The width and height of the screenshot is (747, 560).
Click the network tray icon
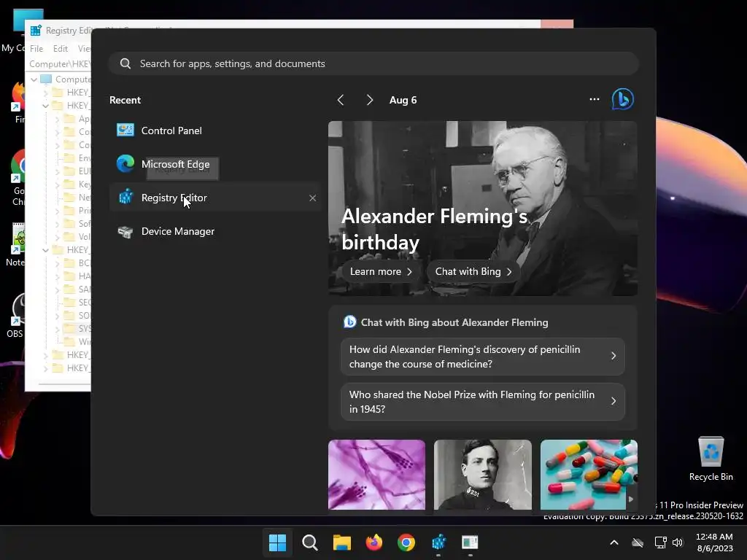tap(660, 542)
